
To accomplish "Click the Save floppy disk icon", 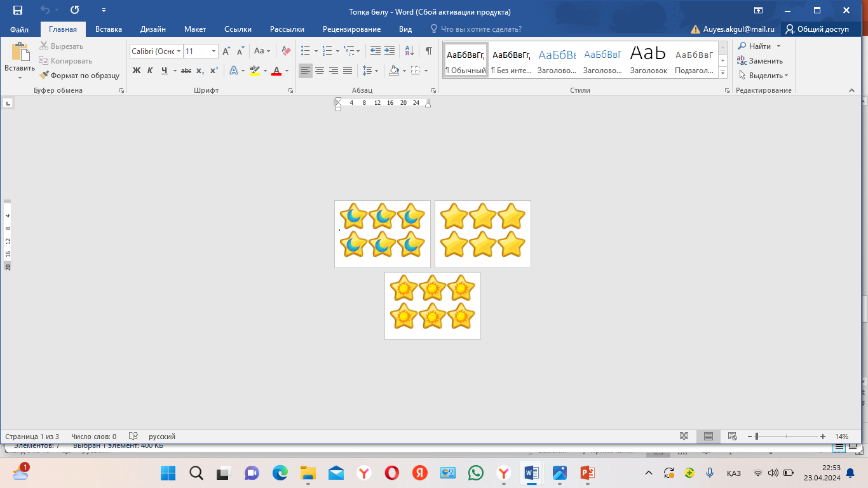I will tap(17, 11).
